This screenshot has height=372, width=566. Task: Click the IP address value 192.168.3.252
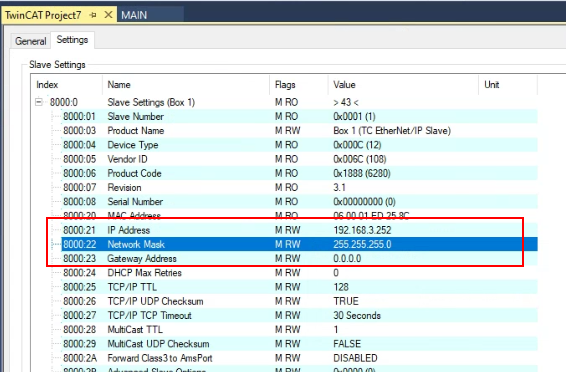(x=362, y=230)
